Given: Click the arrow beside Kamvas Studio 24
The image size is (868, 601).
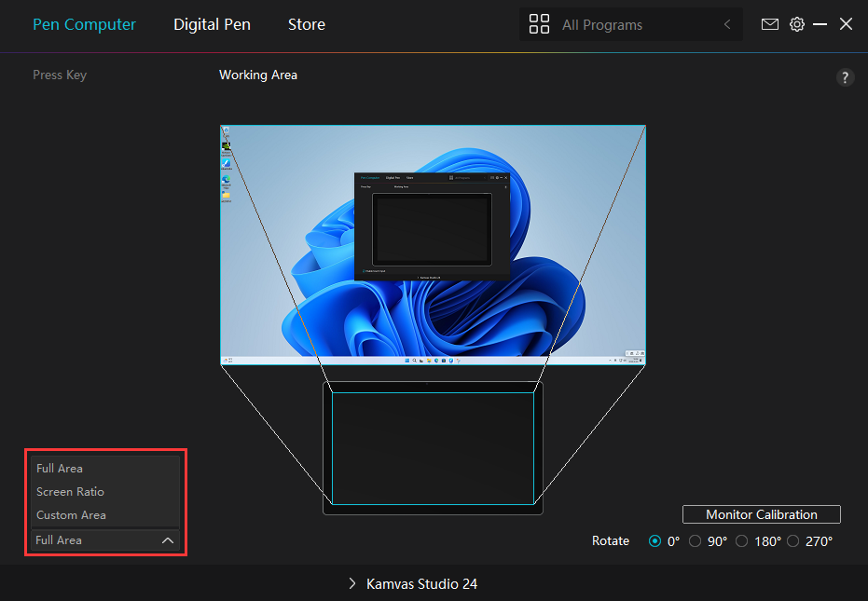Looking at the screenshot, I should point(352,583).
